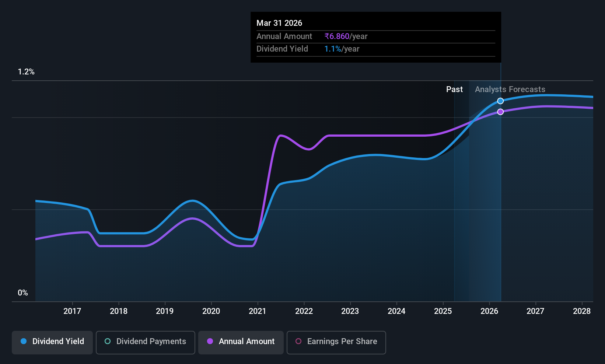
Task: Click the 2025 x-axis label
Action: (443, 311)
